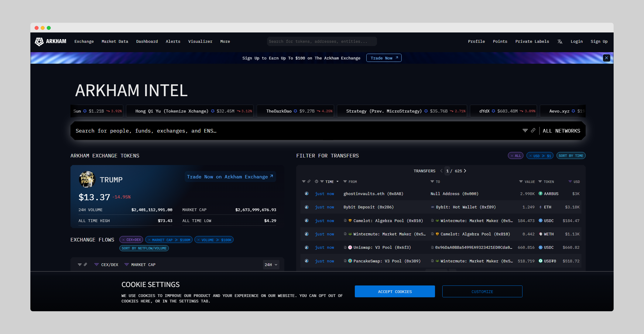
Task: Open the language translation icon
Action: click(560, 42)
